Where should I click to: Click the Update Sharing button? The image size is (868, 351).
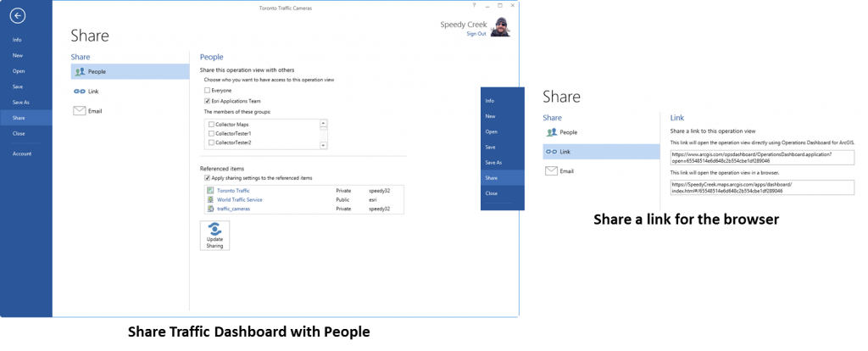(x=214, y=236)
